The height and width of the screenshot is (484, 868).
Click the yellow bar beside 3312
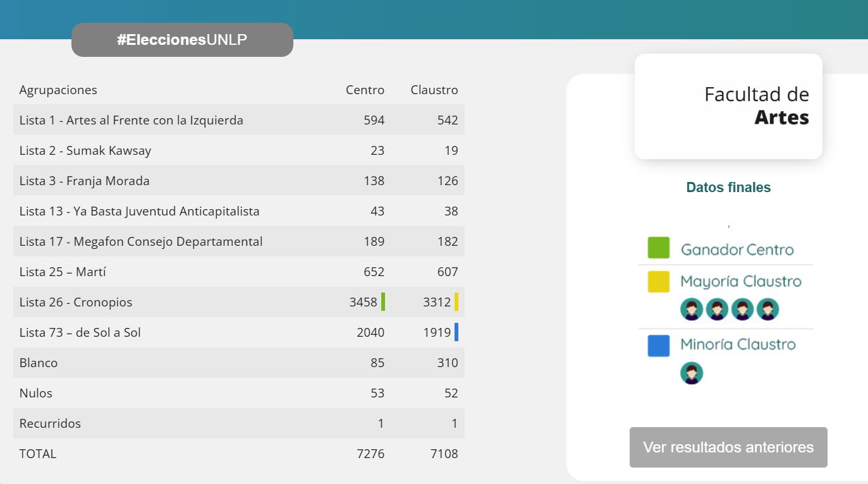pyautogui.click(x=456, y=302)
